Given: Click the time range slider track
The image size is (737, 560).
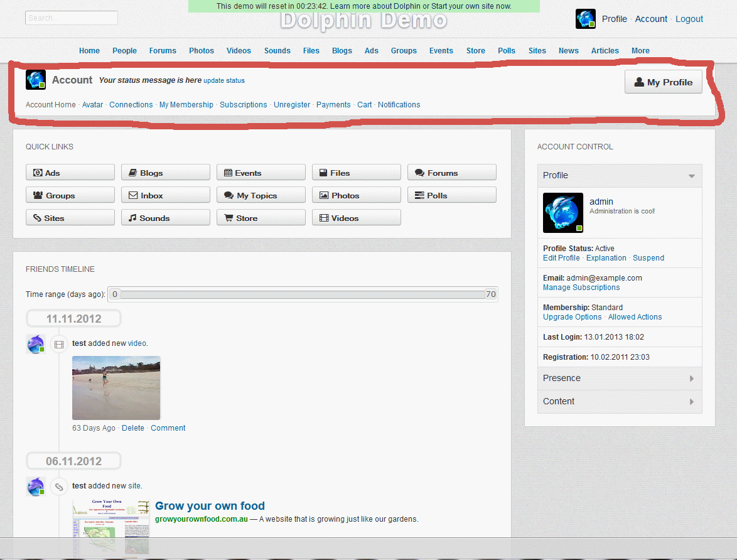Looking at the screenshot, I should (x=302, y=294).
